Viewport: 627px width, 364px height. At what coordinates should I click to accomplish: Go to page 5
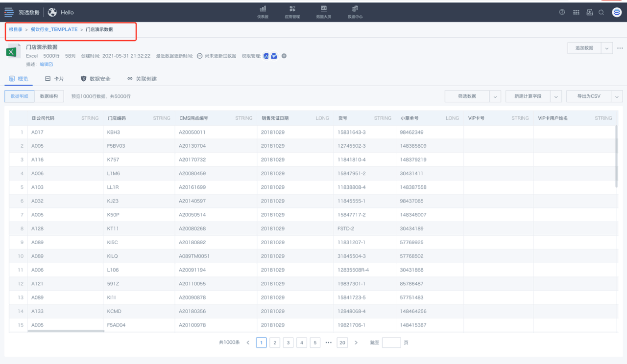click(315, 342)
